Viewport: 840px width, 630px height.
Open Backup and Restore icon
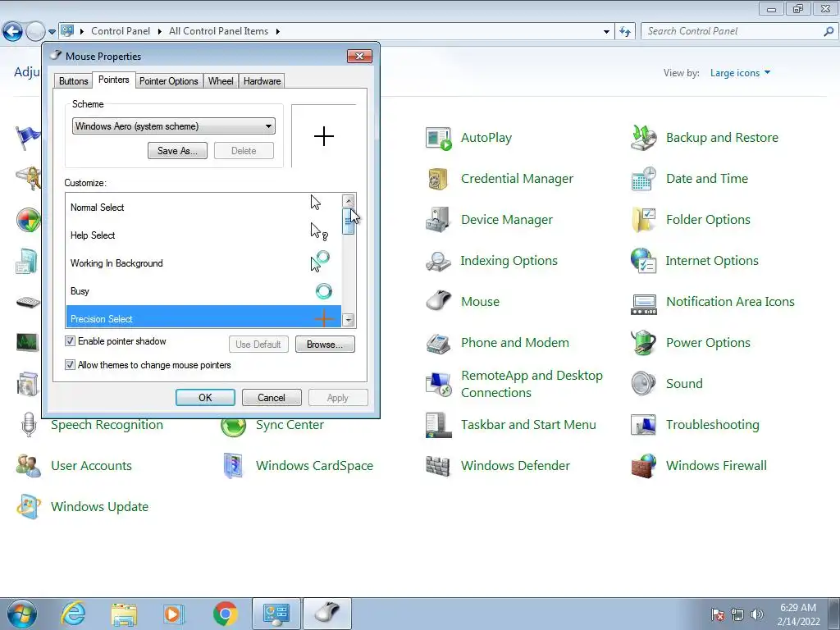(x=643, y=138)
